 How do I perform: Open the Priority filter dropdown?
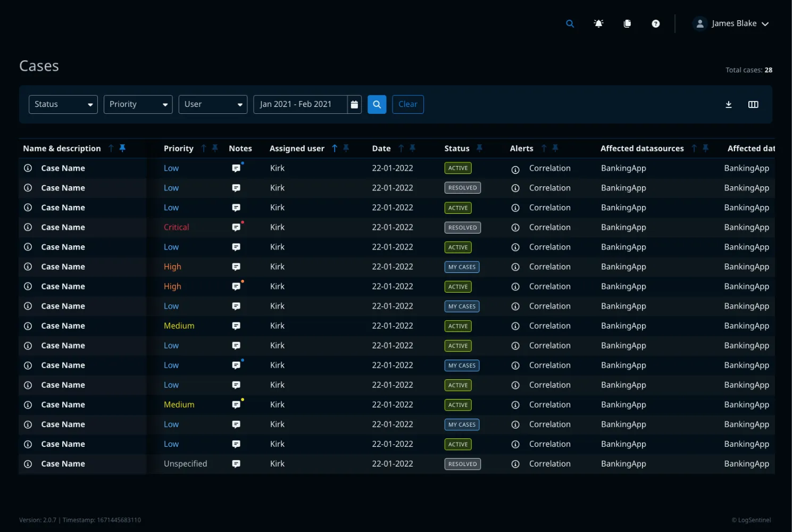(x=138, y=104)
